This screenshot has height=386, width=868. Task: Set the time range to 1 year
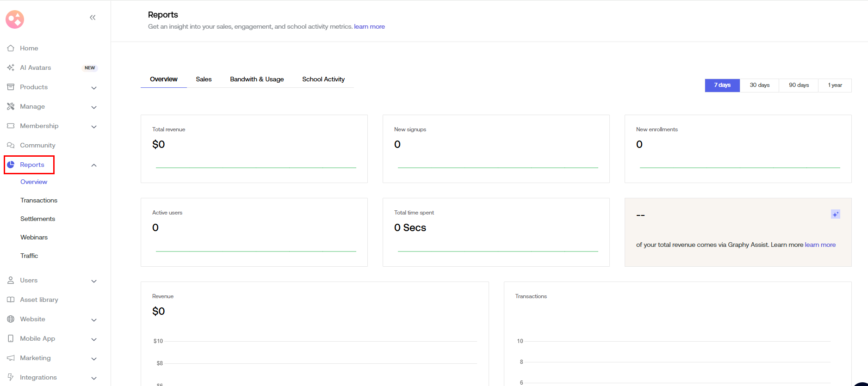click(x=835, y=85)
